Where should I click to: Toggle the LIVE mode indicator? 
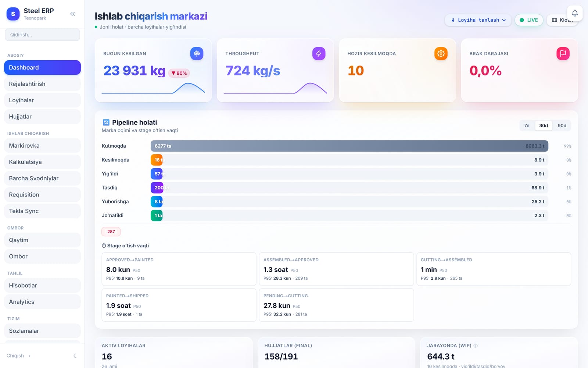529,20
